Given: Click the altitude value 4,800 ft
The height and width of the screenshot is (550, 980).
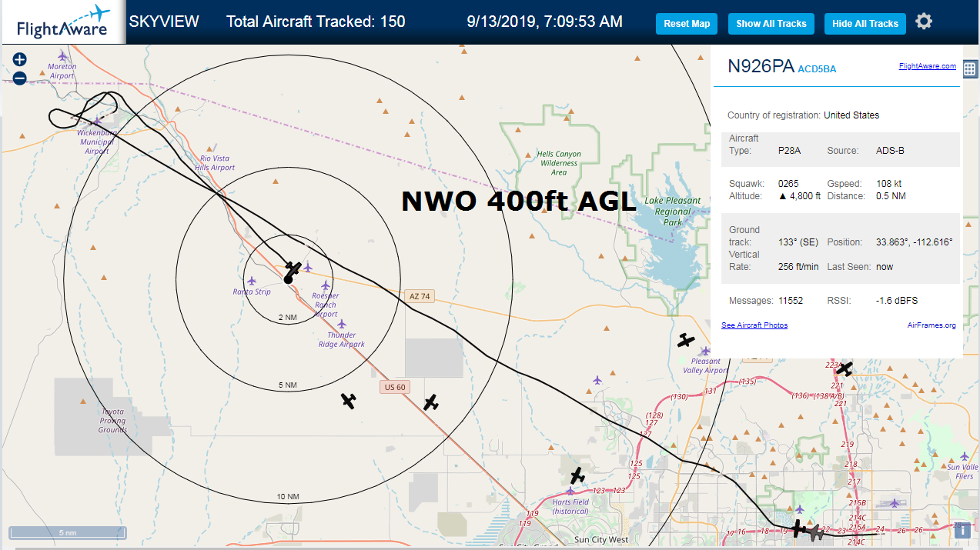Looking at the screenshot, I should click(800, 196).
